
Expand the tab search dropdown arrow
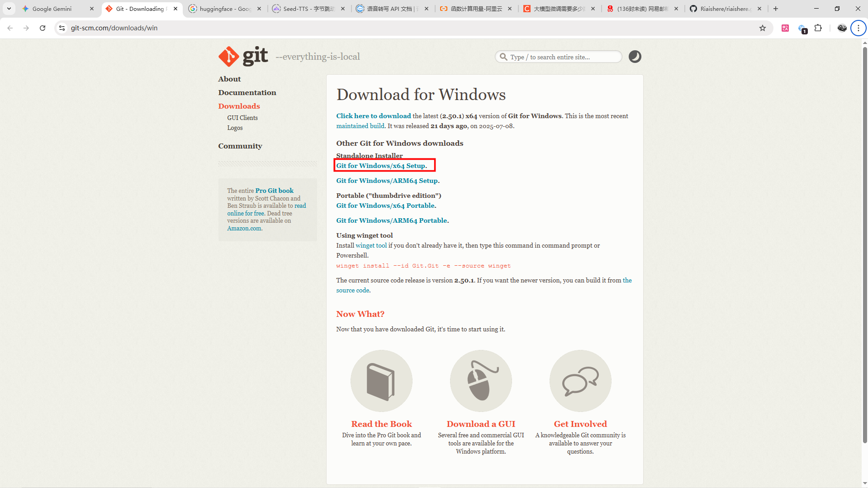[x=9, y=9]
